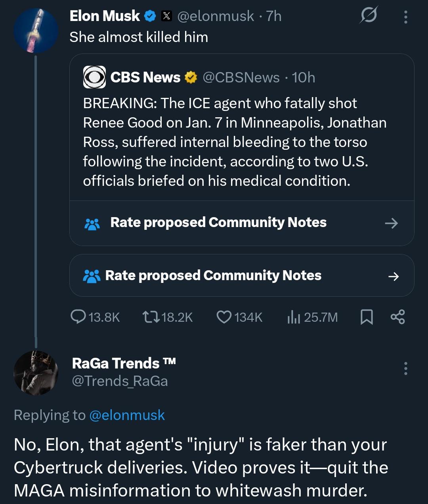The width and height of the screenshot is (428, 504).
Task: Open the @Trends_RaGa profile handle
Action: click(x=120, y=381)
